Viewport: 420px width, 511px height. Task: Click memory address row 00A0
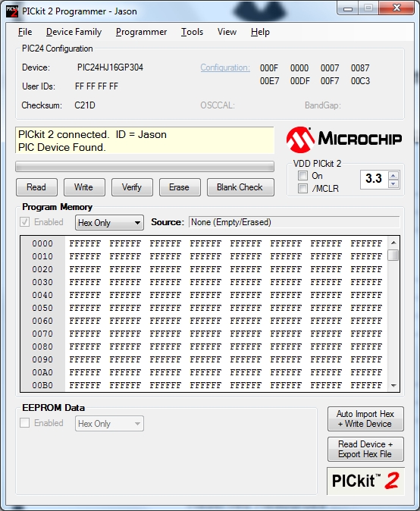(42, 372)
